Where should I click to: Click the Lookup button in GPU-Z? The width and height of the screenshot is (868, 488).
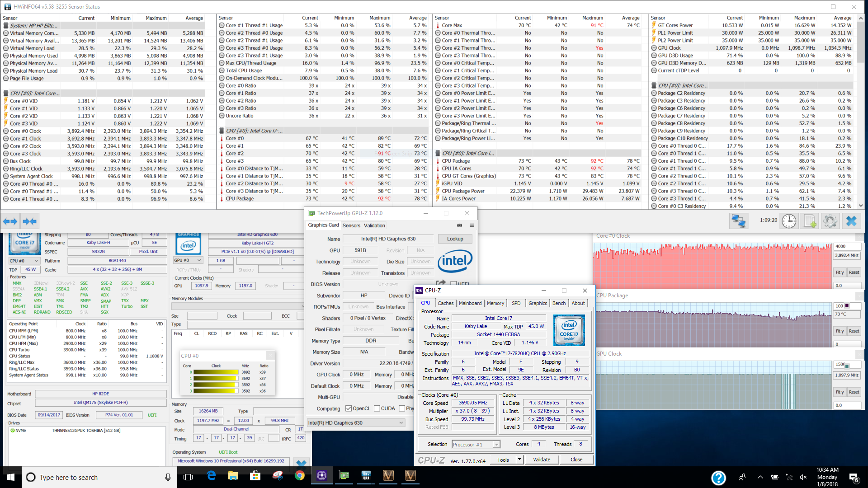pyautogui.click(x=455, y=239)
